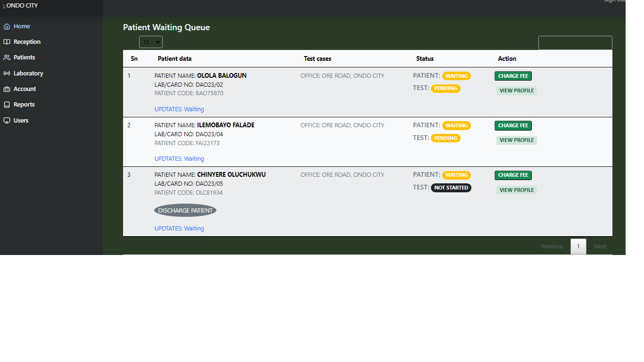Go to the Reports menu item
Image resolution: width=644 pixels, height=362 pixels.
(24, 105)
